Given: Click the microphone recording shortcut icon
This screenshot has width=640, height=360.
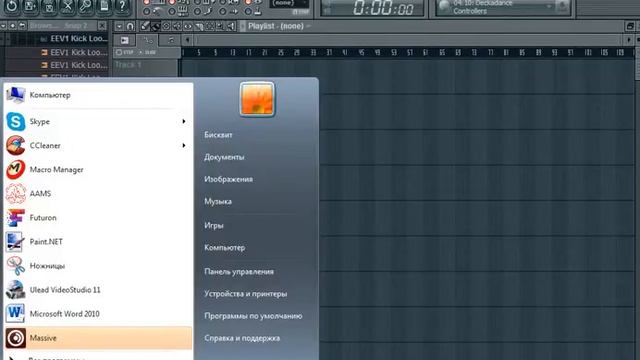Looking at the screenshot, I should tap(86, 7).
